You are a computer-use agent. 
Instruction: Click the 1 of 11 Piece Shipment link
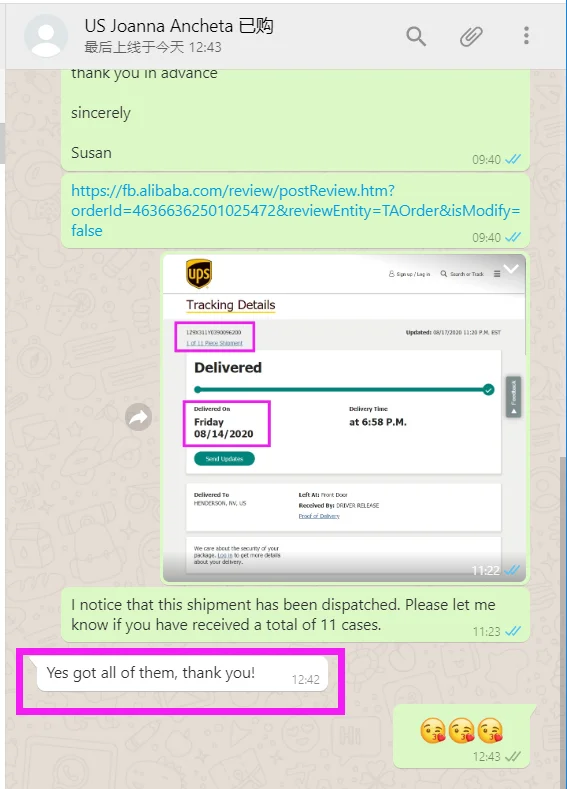(x=214, y=343)
